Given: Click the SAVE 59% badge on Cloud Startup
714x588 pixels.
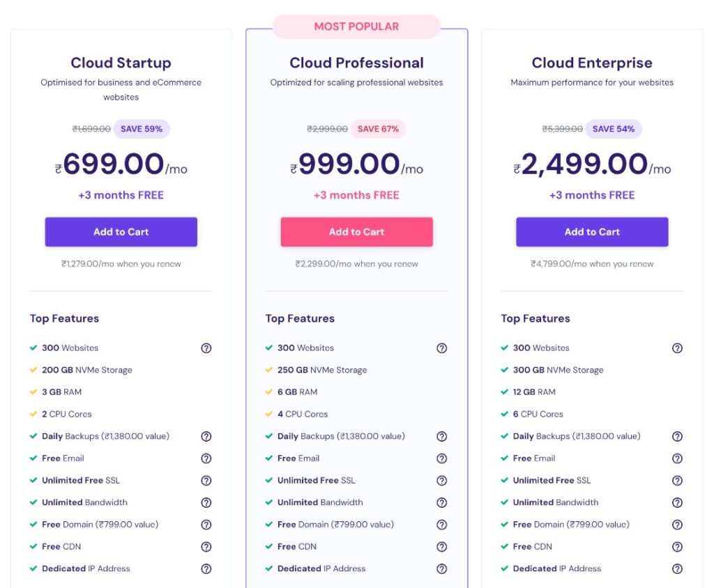Looking at the screenshot, I should tap(142, 129).
